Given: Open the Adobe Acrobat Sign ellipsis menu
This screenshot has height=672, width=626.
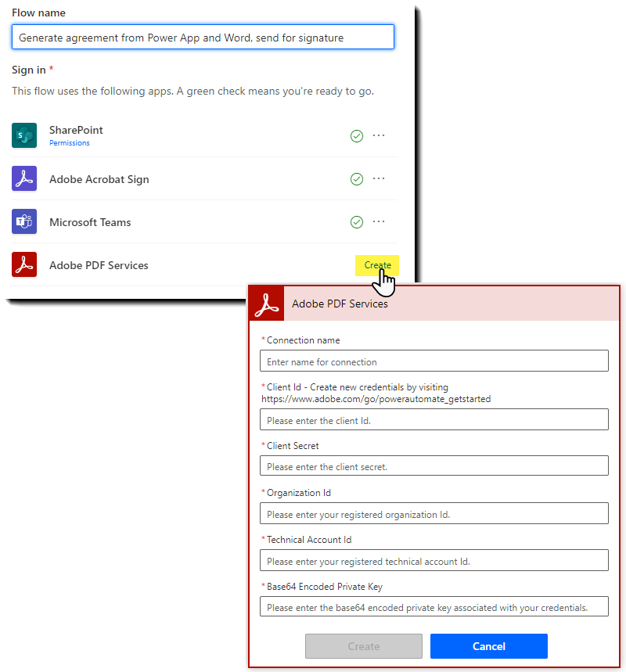Looking at the screenshot, I should pos(379,178).
